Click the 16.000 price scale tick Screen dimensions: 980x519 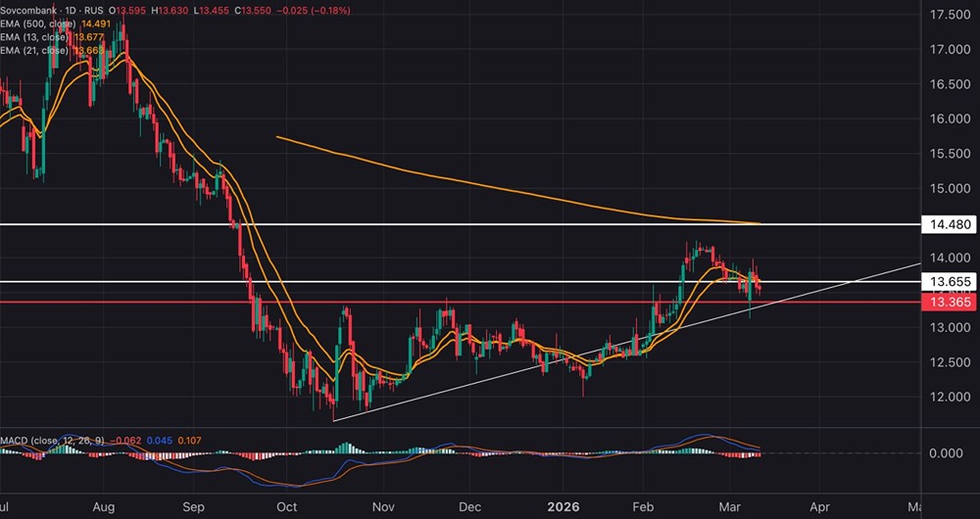click(x=950, y=118)
